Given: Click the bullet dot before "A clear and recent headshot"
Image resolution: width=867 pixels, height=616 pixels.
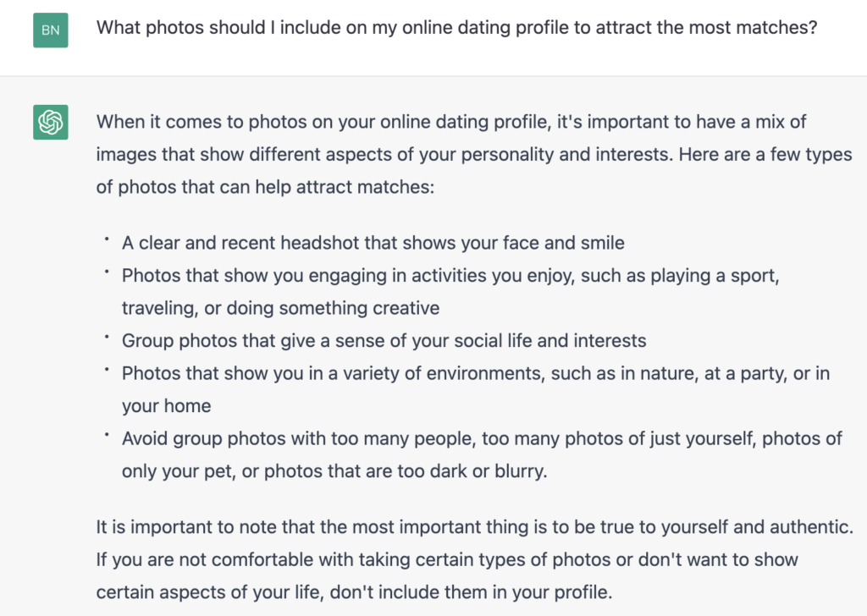Looking at the screenshot, I should pos(107,239).
